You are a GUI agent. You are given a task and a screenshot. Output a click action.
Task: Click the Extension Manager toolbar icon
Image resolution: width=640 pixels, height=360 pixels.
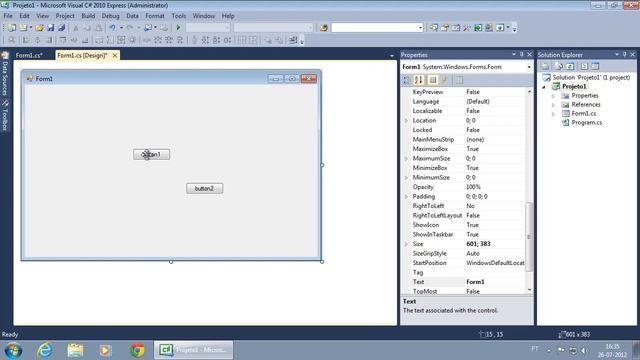click(x=489, y=28)
